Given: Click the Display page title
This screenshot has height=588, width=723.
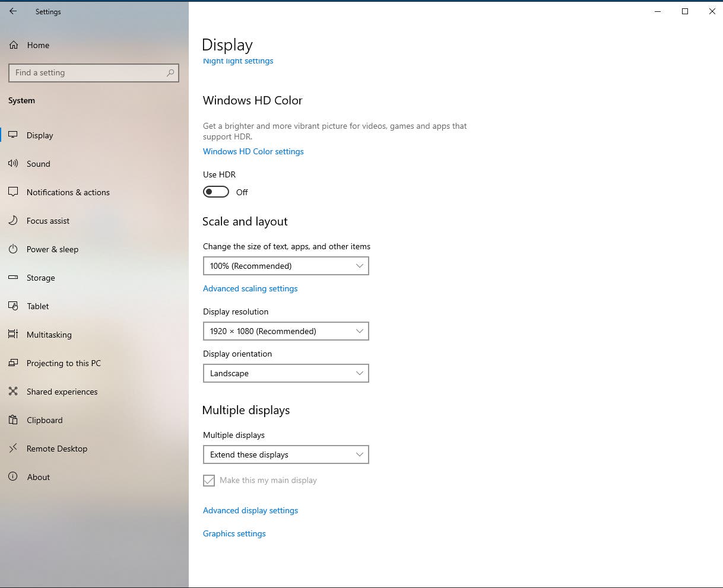Looking at the screenshot, I should (x=227, y=45).
